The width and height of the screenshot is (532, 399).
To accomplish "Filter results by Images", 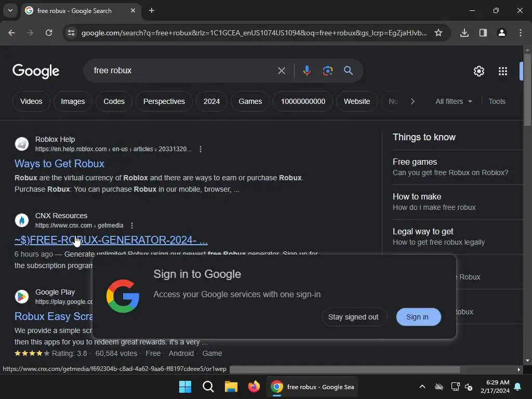I will click(73, 101).
